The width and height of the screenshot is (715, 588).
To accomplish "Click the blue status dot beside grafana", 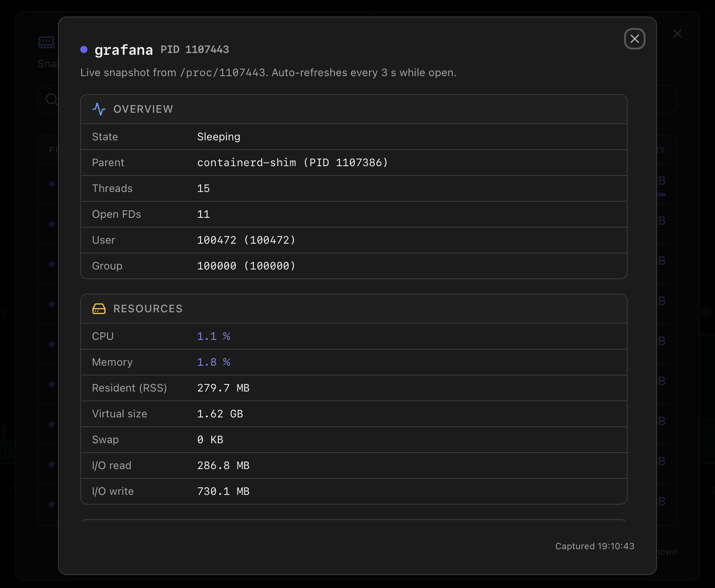I will coord(84,49).
